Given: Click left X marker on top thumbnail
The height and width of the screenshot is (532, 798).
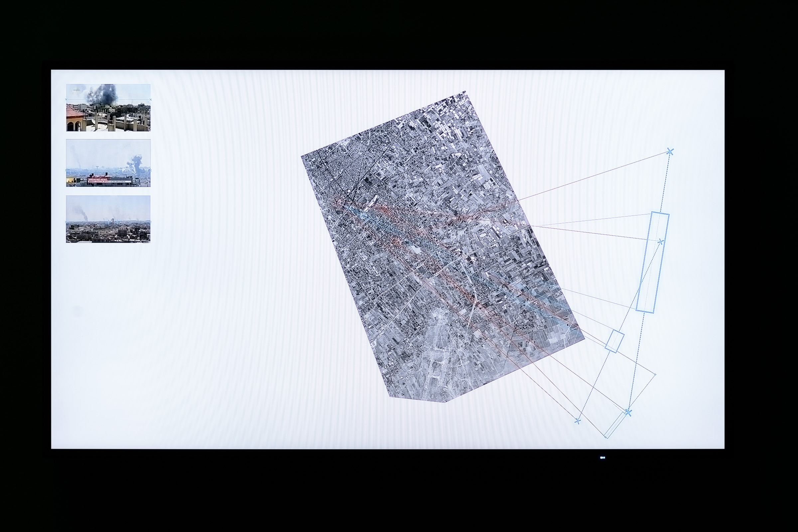Looking at the screenshot, I should (66, 99).
